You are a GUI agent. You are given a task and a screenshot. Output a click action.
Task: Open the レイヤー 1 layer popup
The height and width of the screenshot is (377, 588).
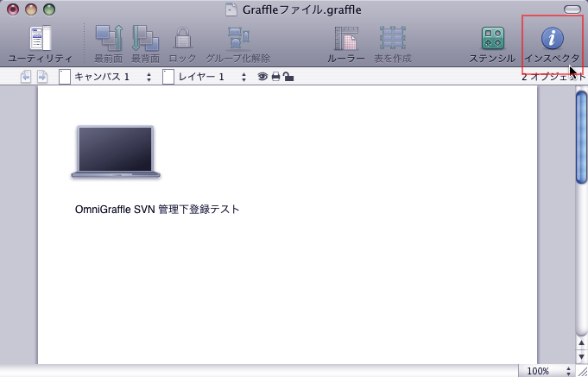pos(205,77)
